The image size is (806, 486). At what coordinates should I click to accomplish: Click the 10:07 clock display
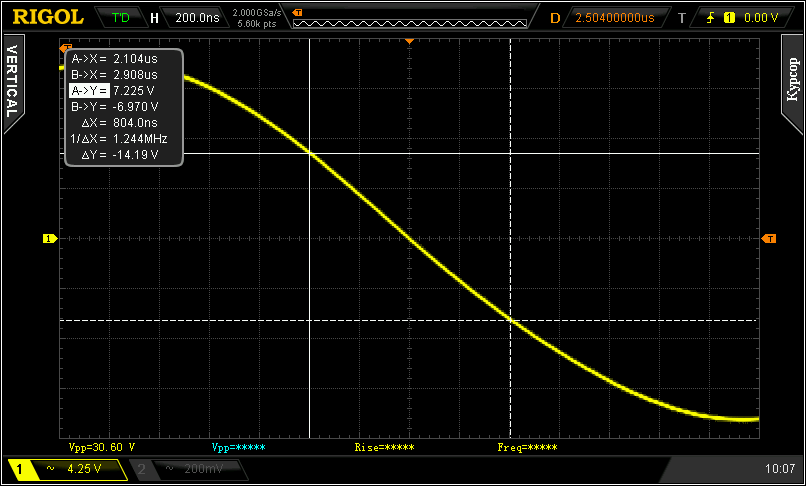(780, 469)
